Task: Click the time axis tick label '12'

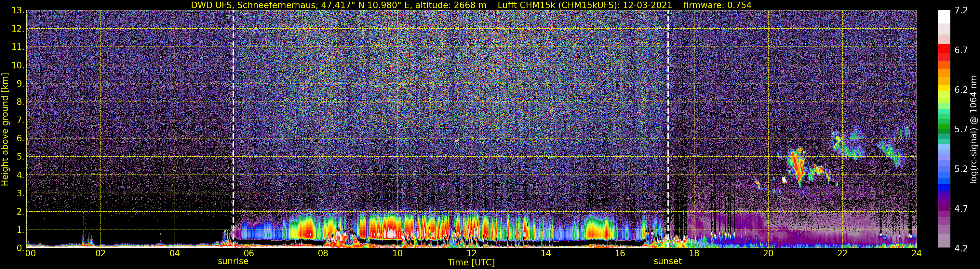Action: click(x=471, y=253)
